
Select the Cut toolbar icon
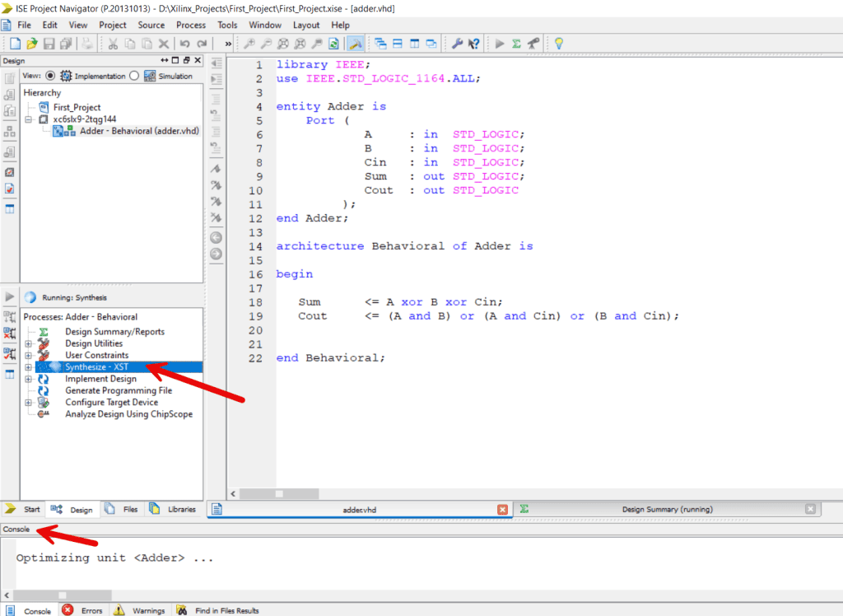coord(113,44)
